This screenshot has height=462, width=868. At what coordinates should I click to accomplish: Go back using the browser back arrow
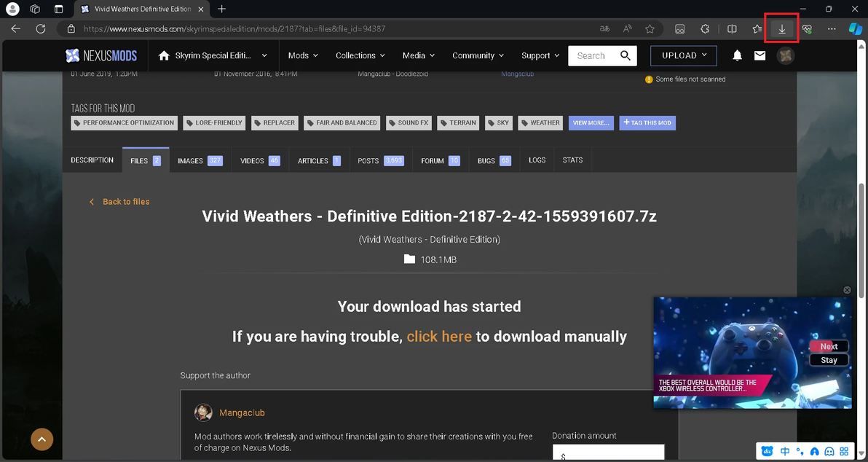point(15,29)
